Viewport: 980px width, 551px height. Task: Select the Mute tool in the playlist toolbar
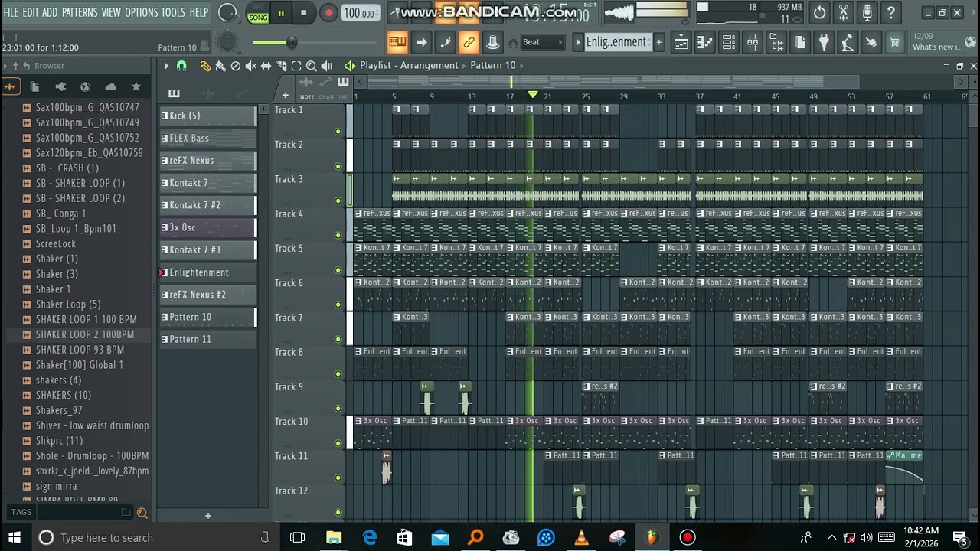pyautogui.click(x=250, y=66)
